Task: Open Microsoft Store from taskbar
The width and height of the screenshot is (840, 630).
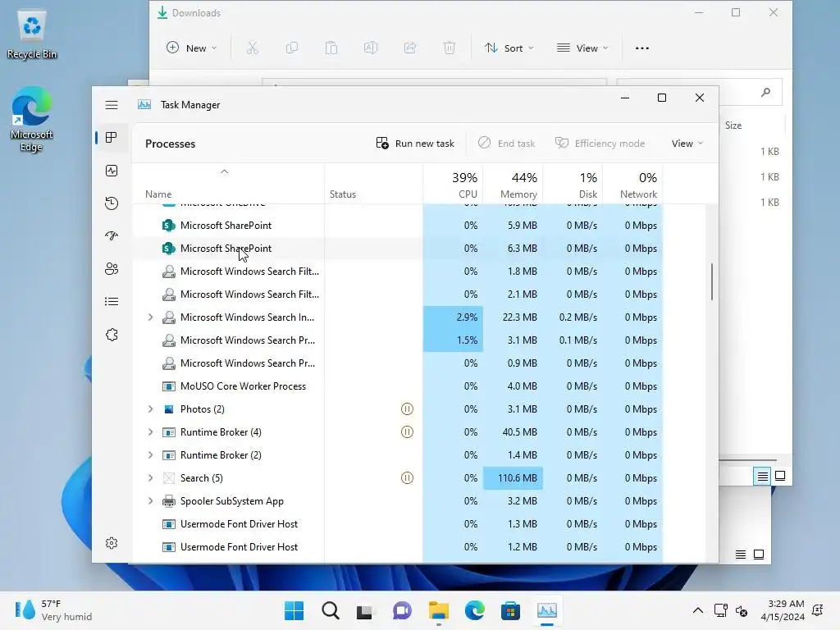Action: tap(510, 610)
